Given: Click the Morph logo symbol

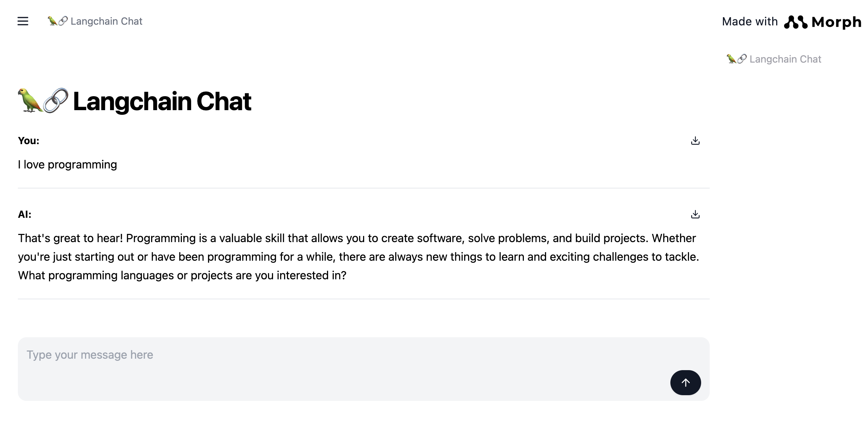Looking at the screenshot, I should coord(795,22).
